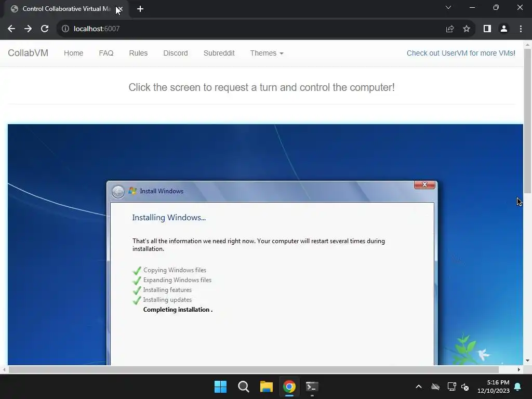Select the Control Collaborative Virtual Machine tab

click(66, 9)
